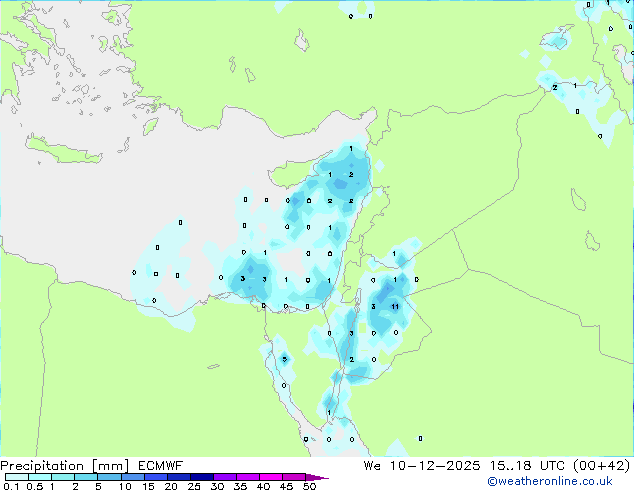The width and height of the screenshot is (634, 490).
Task: Click the 30–35 mm legend swatch
Action: coord(224,477)
